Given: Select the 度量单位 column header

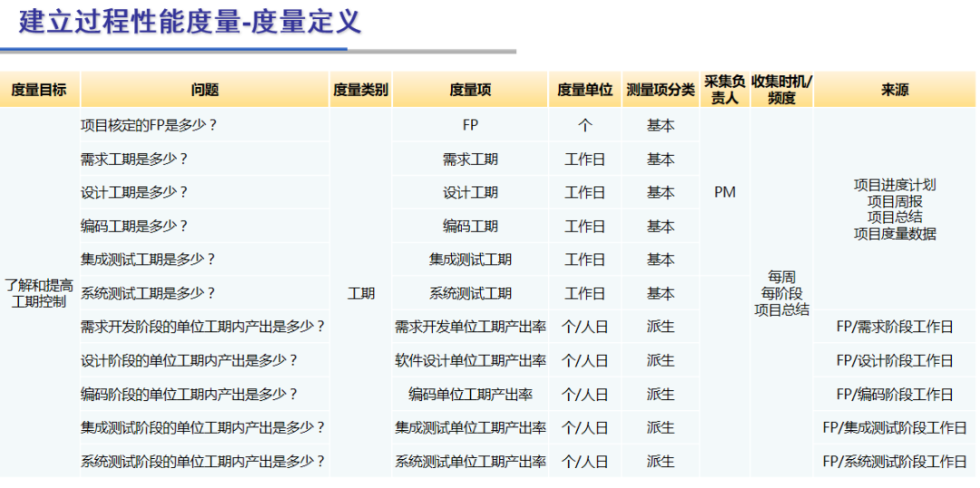Looking at the screenshot, I should tap(585, 90).
